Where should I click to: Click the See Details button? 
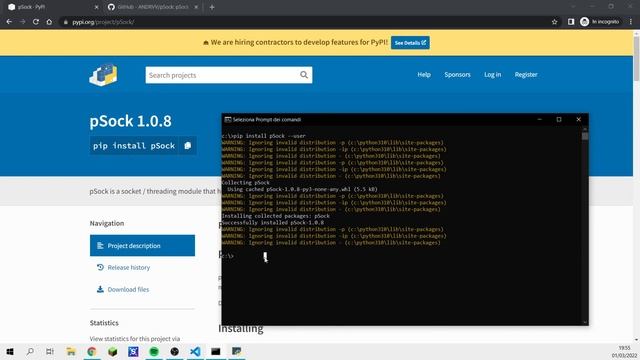pos(410,42)
